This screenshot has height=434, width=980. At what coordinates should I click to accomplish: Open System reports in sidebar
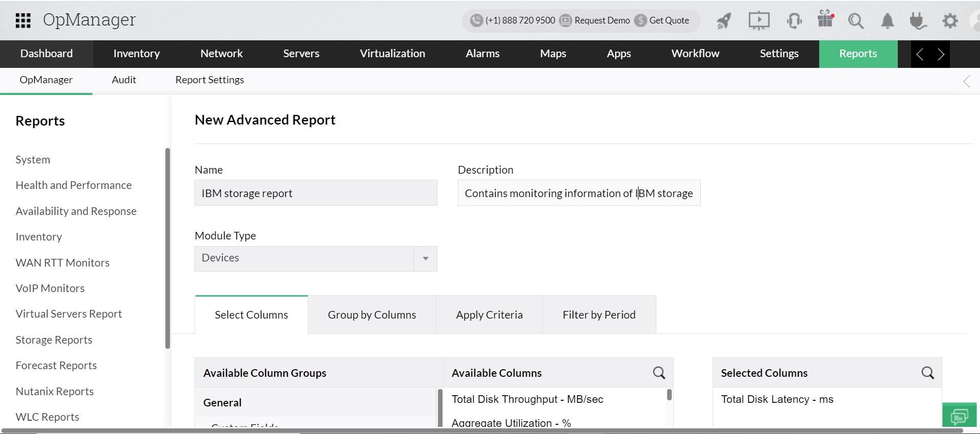point(33,160)
